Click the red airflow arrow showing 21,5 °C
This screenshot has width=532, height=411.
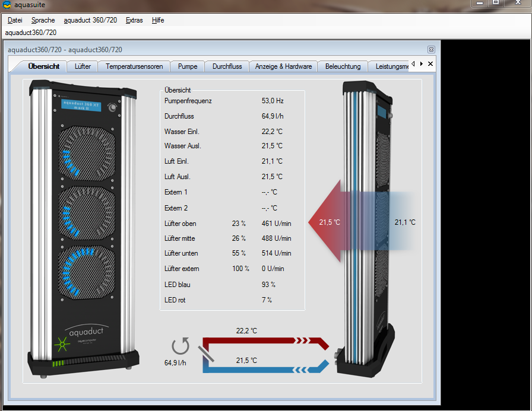[x=329, y=221]
